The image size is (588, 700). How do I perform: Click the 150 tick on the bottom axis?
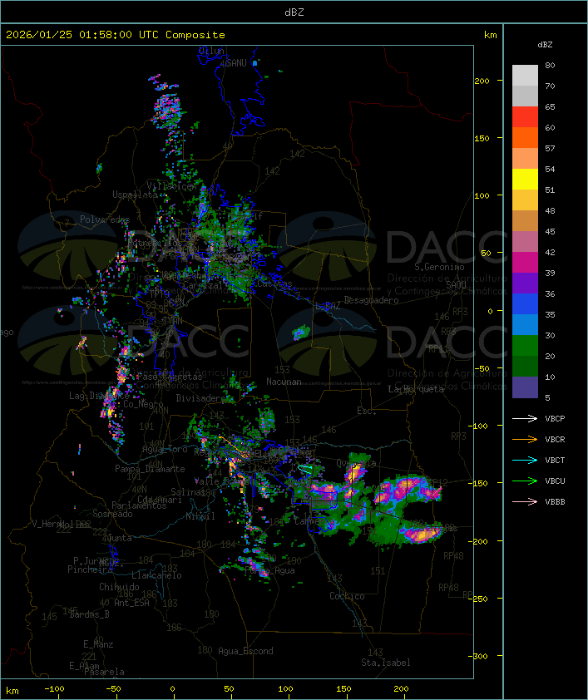pos(343,689)
